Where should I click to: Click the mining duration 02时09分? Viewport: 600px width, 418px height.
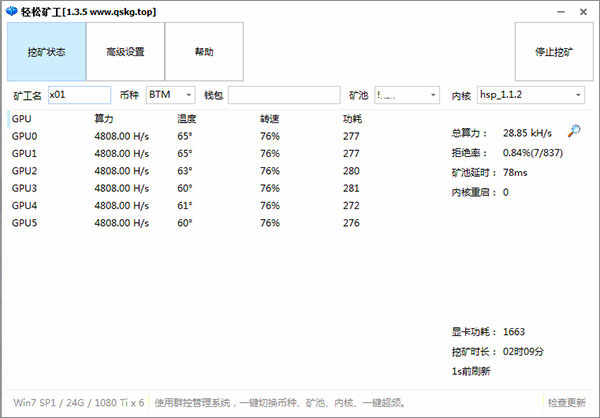pos(523,351)
